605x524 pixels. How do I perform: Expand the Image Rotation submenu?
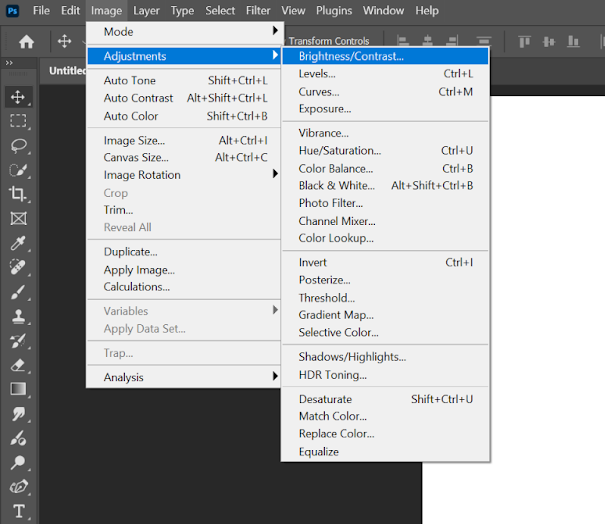pyautogui.click(x=185, y=175)
